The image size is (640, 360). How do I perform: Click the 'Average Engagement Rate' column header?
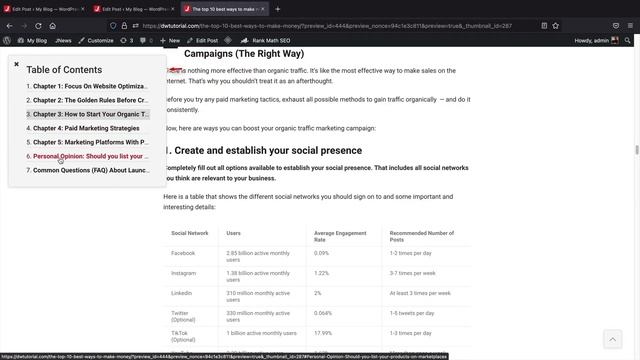[x=340, y=236]
